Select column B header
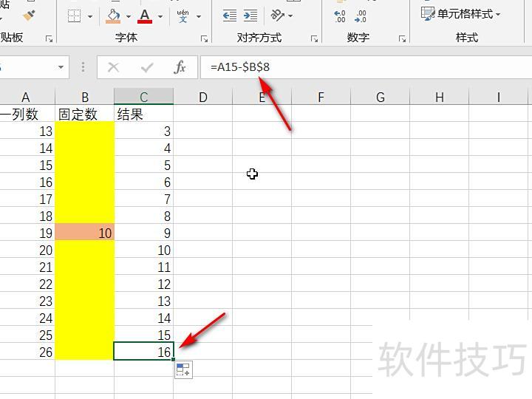532x399 pixels. [84, 97]
